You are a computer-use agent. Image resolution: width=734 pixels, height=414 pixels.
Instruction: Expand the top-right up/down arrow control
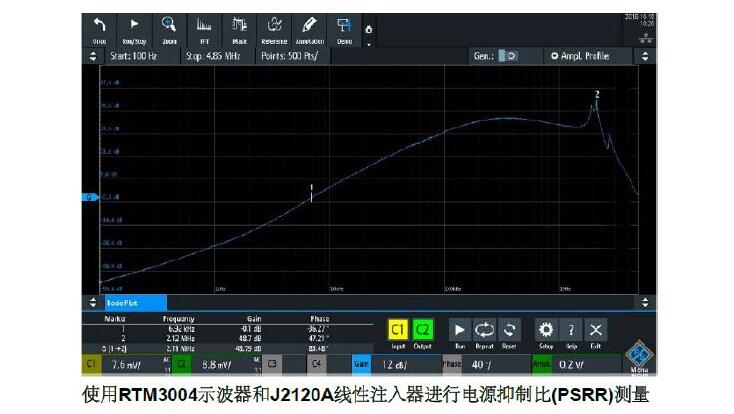(645, 56)
